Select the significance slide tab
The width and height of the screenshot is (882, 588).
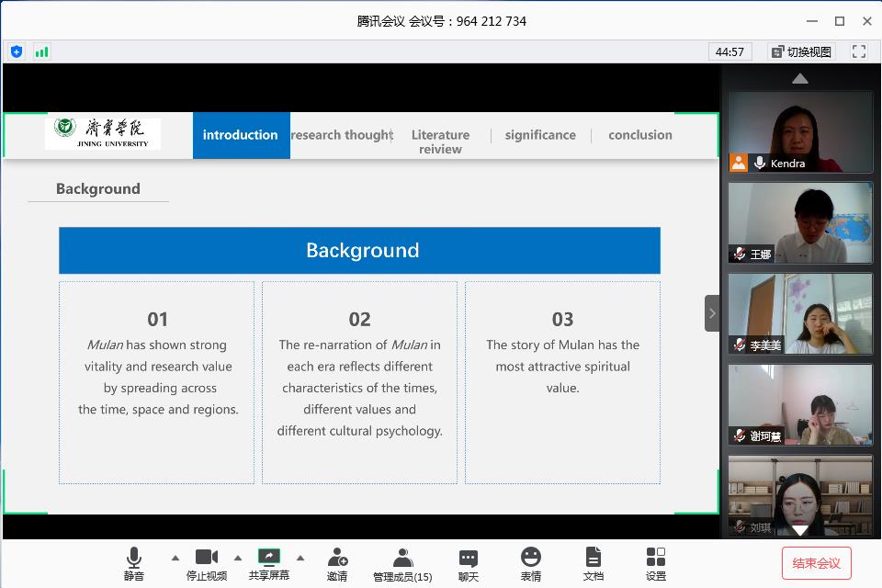pyautogui.click(x=540, y=135)
